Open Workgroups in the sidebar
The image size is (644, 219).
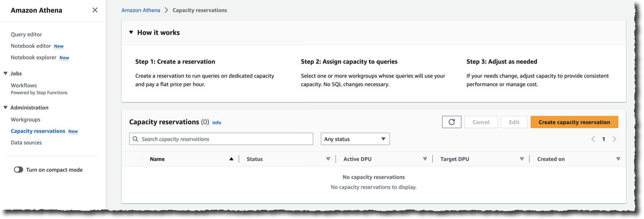(25, 119)
